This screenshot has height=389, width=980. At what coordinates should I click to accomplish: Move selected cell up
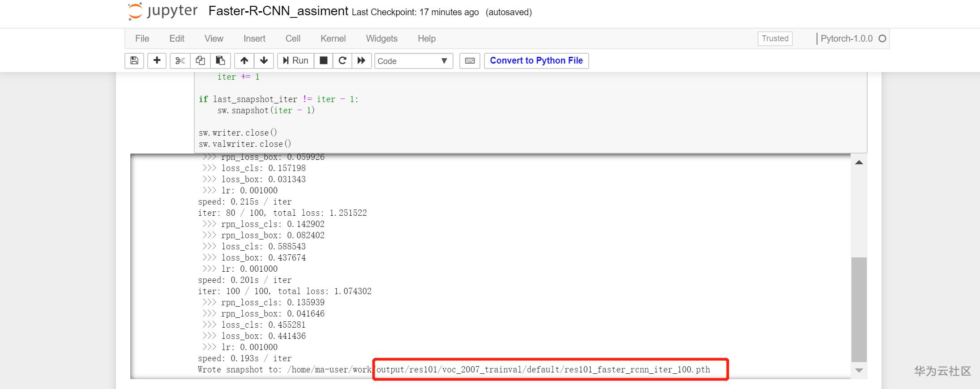244,60
